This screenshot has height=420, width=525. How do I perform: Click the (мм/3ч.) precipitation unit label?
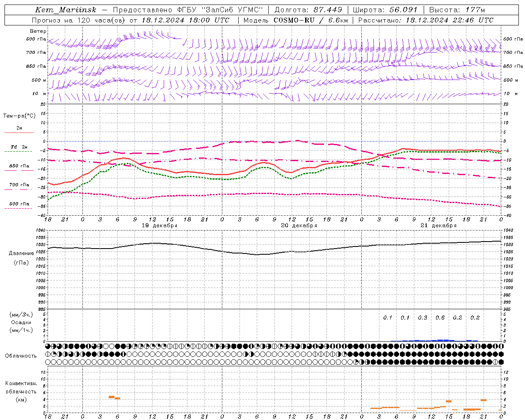[21, 315]
